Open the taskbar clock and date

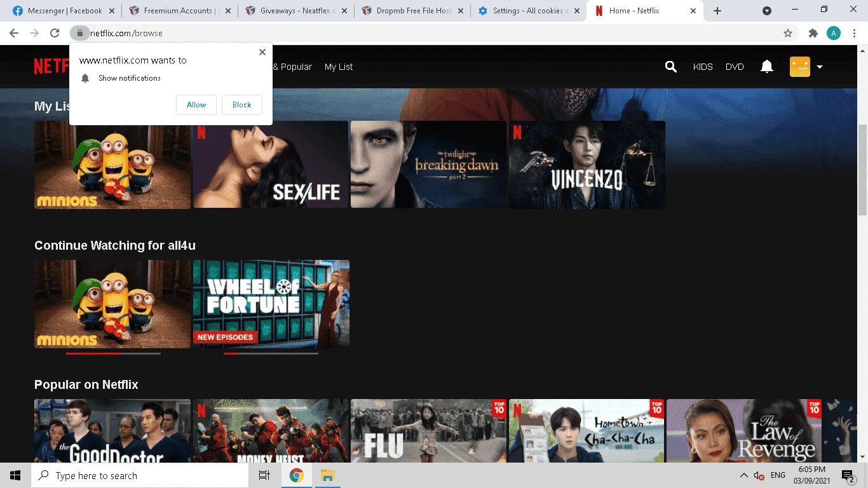pos(812,475)
